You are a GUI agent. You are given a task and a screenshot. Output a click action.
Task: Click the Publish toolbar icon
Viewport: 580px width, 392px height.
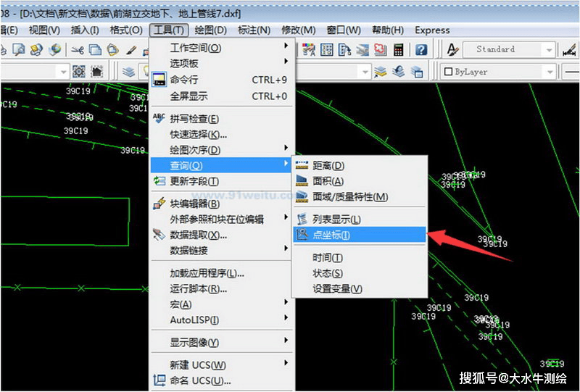[x=37, y=49]
